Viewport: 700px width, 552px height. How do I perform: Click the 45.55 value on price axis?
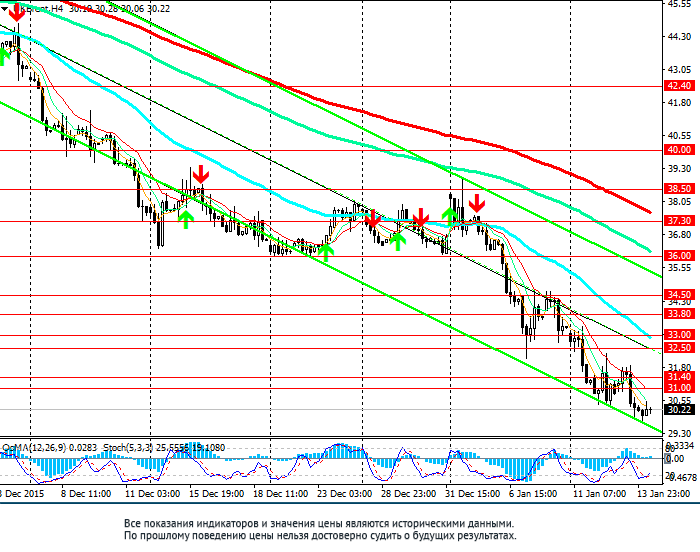click(x=679, y=4)
